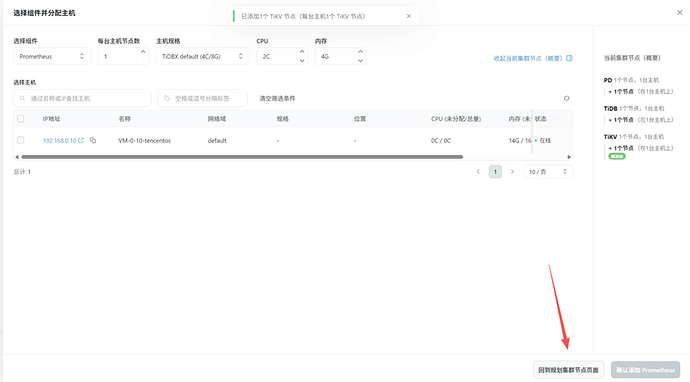Open the Prometheus component dropdown
This screenshot has height=382, width=690.
pyautogui.click(x=52, y=56)
